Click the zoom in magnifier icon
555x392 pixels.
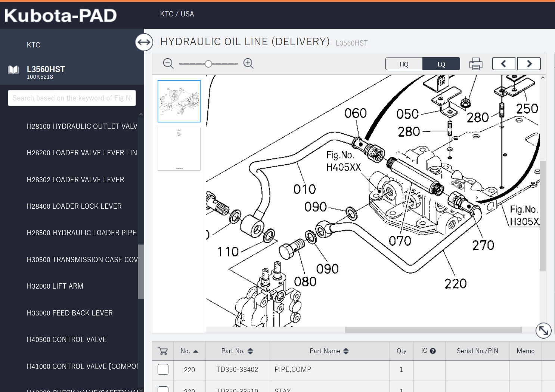pos(248,63)
